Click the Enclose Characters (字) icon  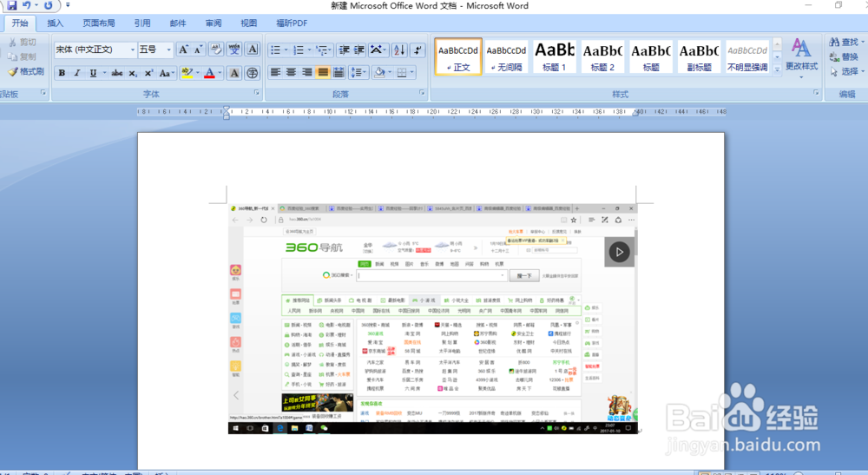(253, 73)
